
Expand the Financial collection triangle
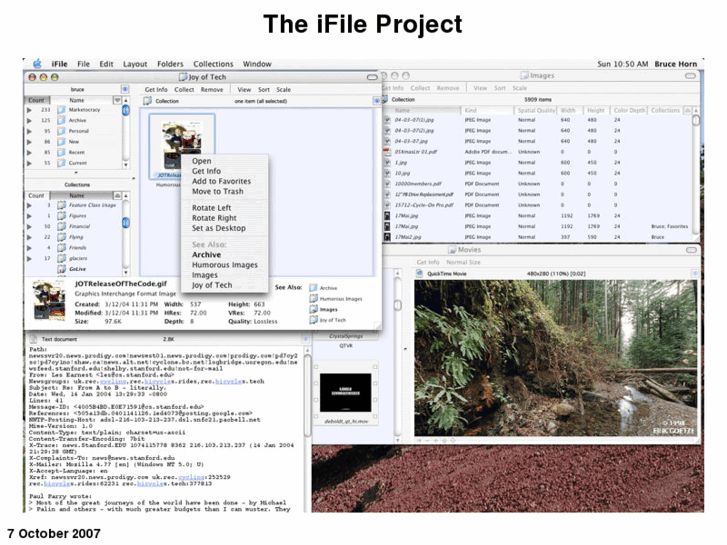[29, 226]
